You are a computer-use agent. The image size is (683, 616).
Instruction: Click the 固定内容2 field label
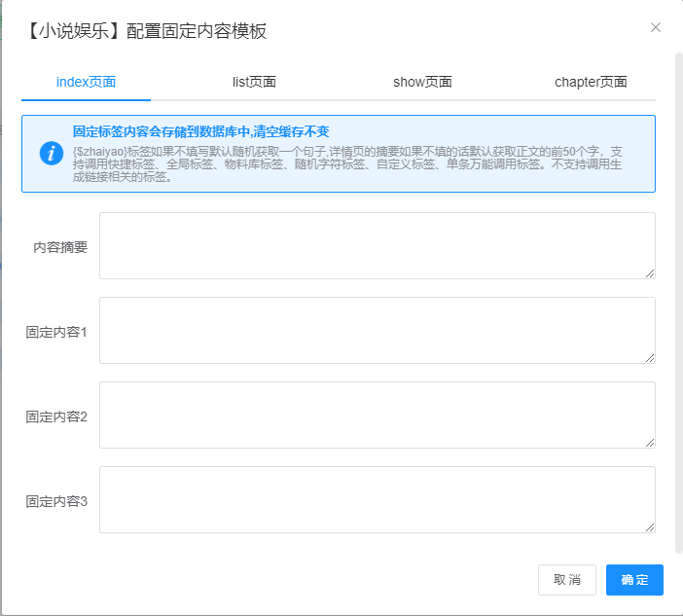coord(56,417)
